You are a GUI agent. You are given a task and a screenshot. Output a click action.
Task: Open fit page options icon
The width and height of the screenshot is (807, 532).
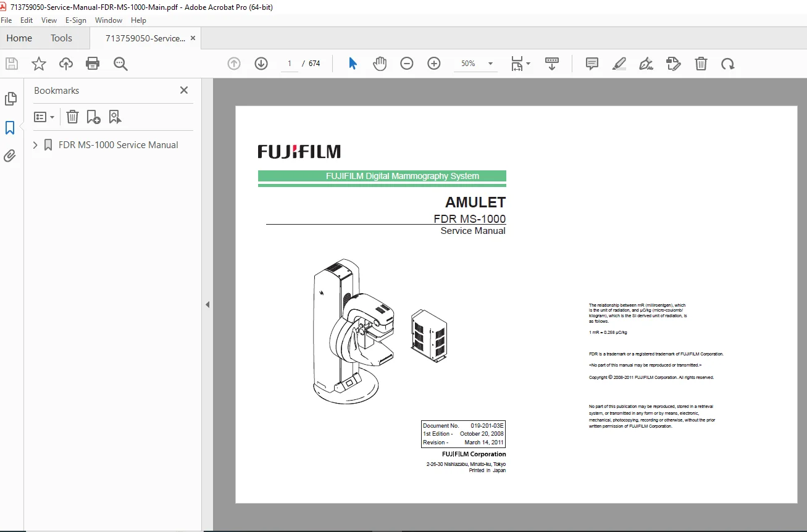(x=520, y=64)
